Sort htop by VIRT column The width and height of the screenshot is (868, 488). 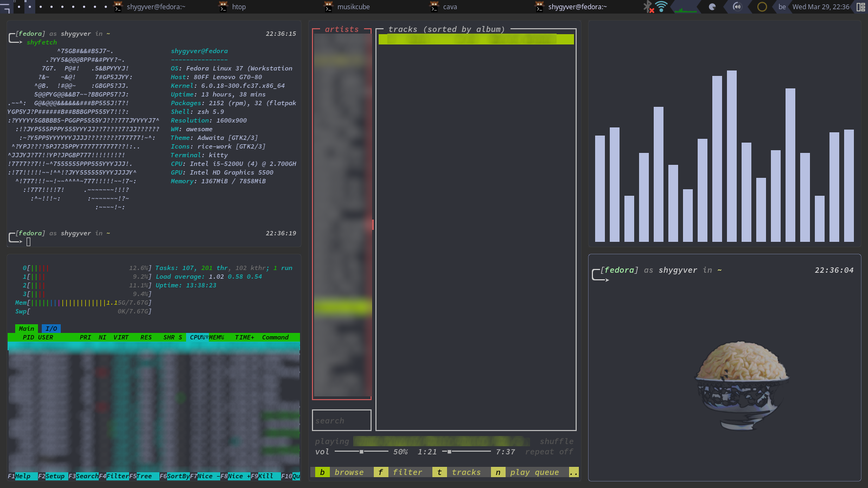pos(121,337)
